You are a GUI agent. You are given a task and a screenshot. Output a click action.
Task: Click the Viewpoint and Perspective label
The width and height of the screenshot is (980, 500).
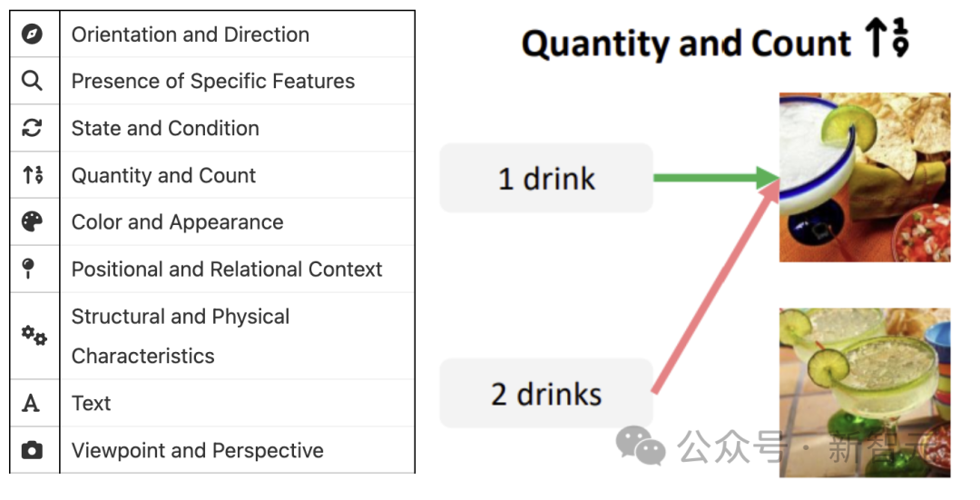coord(198,450)
